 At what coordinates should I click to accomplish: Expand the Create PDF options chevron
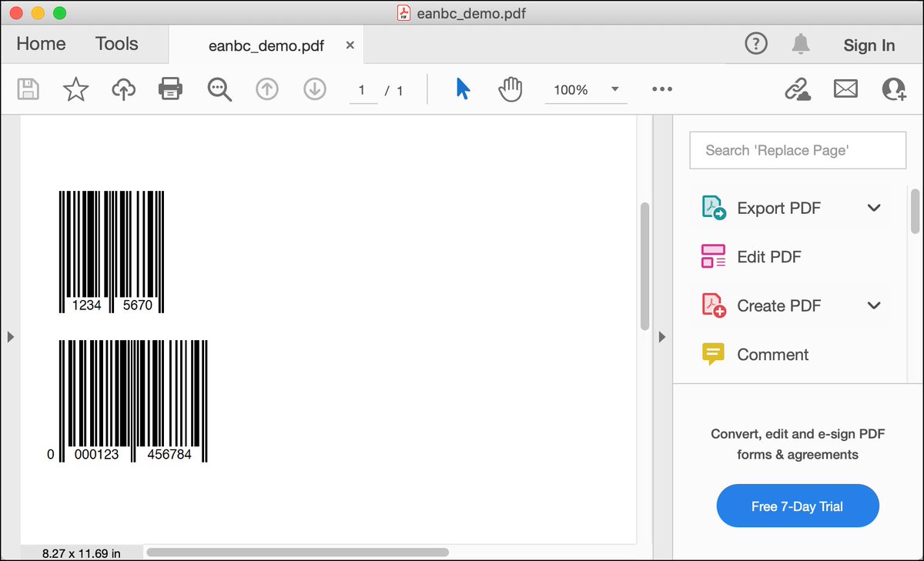pos(874,306)
